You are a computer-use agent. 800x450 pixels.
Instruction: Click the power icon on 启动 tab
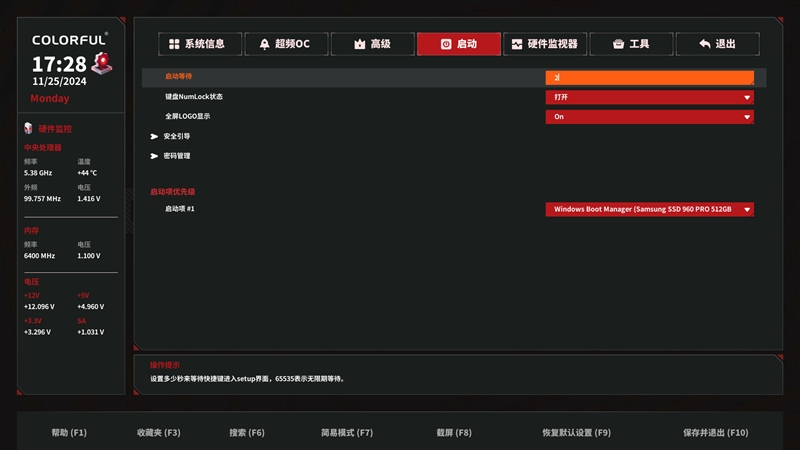pyautogui.click(x=446, y=44)
